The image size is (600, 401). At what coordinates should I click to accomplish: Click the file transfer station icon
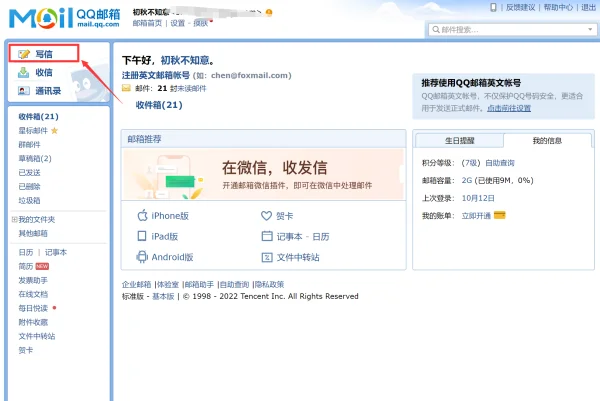[x=267, y=257]
